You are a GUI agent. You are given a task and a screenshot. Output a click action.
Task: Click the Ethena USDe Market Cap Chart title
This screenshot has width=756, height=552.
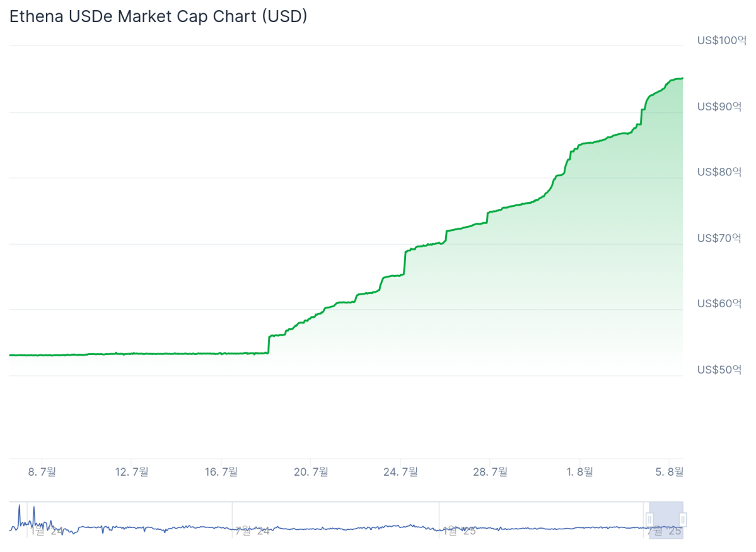(x=158, y=16)
